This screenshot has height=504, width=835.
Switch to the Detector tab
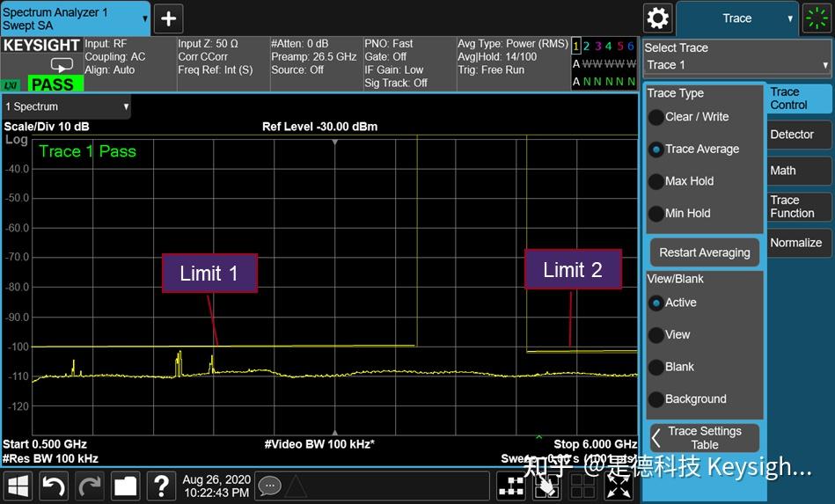799,135
